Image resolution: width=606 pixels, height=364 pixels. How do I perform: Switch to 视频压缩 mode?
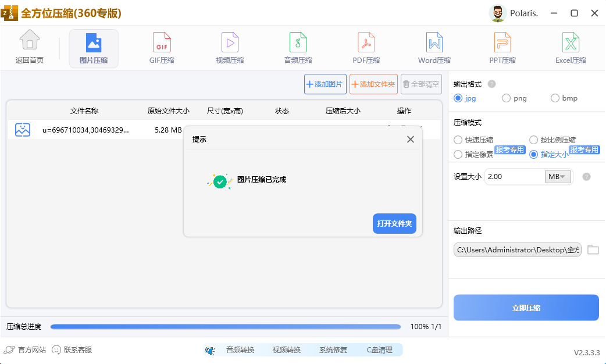pyautogui.click(x=229, y=48)
